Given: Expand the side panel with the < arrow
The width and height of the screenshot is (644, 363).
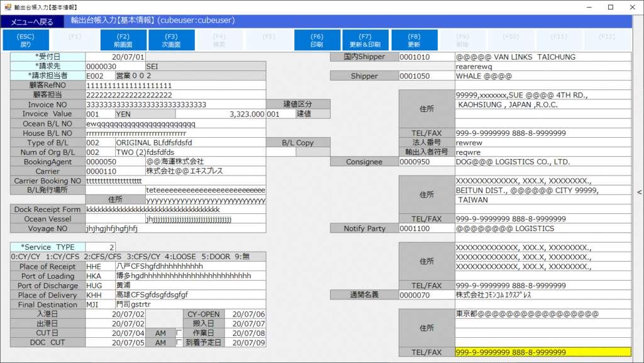Looking at the screenshot, I should tap(639, 193).
